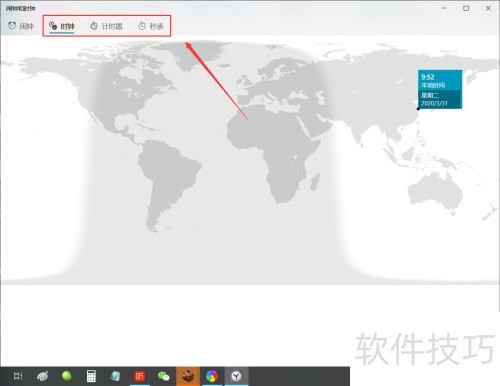Click the world clock icon beside 时钟

point(53,26)
